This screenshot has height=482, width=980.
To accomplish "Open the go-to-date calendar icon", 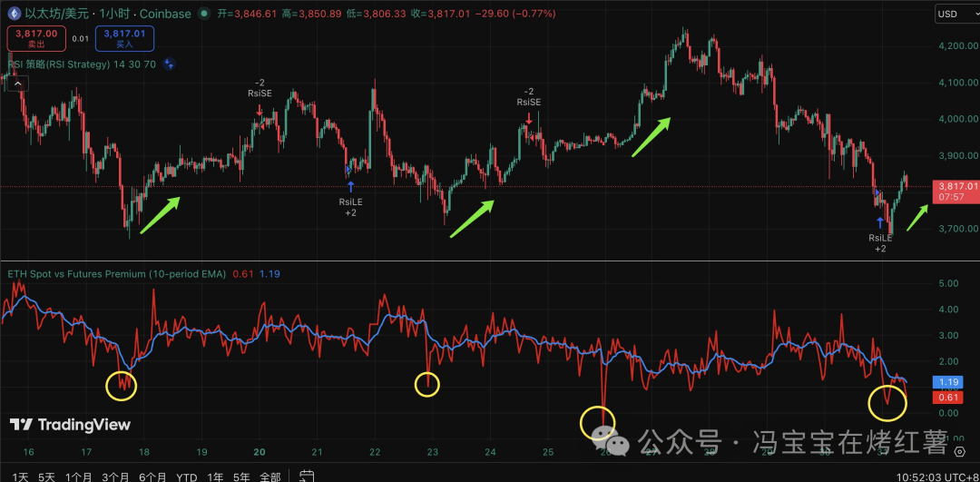I will (307, 477).
